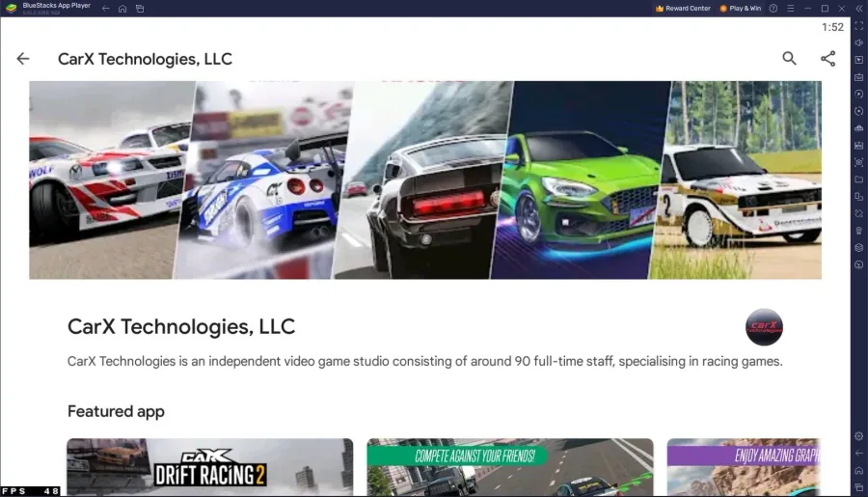
Task: Click the APK install icon in sidebar
Action: (858, 145)
